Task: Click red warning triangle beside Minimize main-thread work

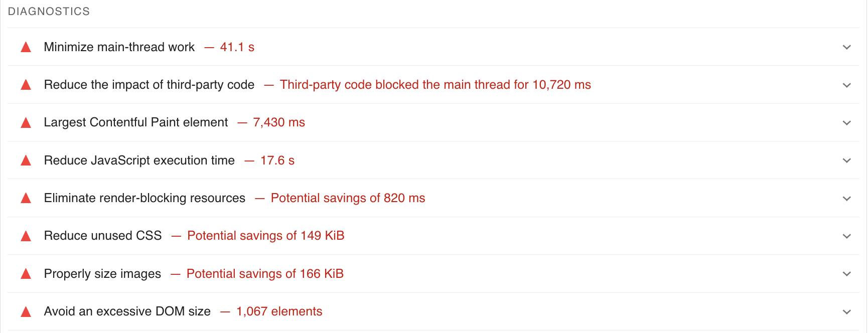Action: [26, 48]
